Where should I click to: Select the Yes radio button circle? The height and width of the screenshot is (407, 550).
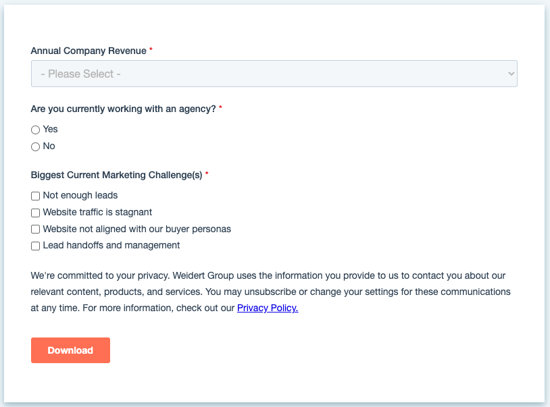[x=35, y=130]
